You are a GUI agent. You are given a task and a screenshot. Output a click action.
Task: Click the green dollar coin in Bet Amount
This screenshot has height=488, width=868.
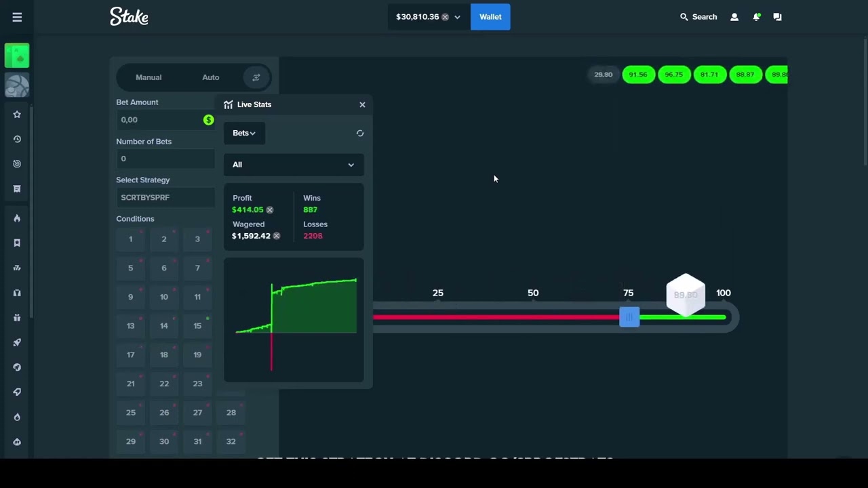pos(208,120)
